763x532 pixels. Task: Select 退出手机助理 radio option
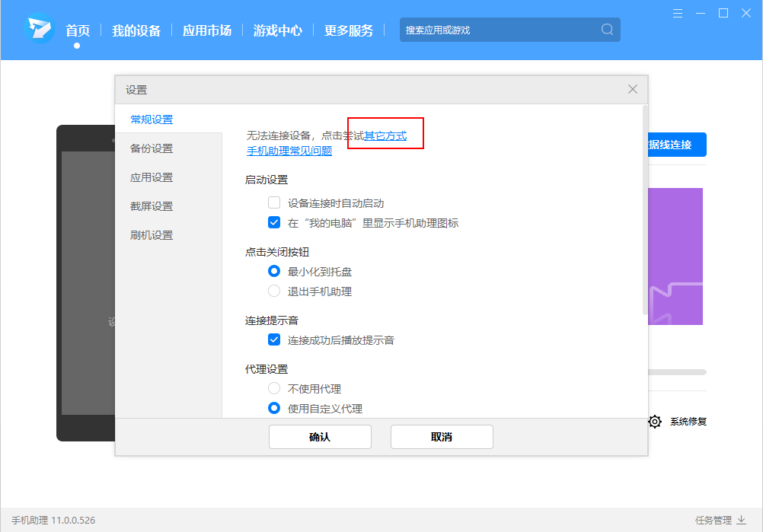274,291
